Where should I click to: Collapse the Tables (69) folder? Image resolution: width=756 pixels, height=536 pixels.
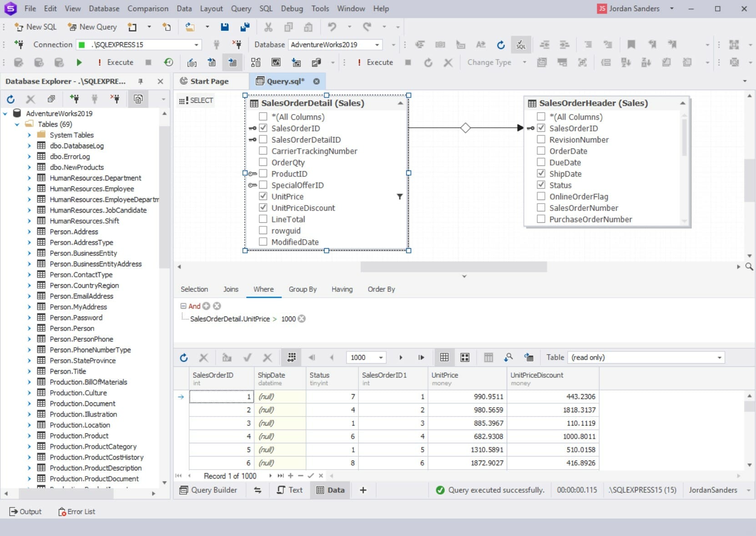point(17,124)
